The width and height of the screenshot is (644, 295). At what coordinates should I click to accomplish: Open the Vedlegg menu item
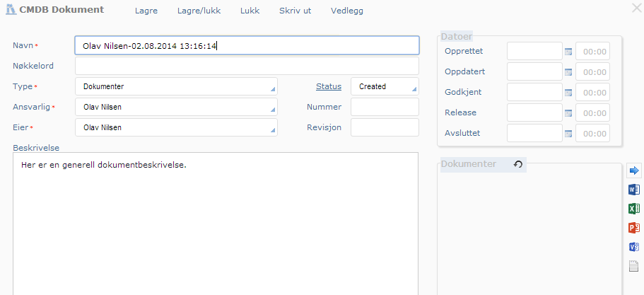[x=349, y=11]
